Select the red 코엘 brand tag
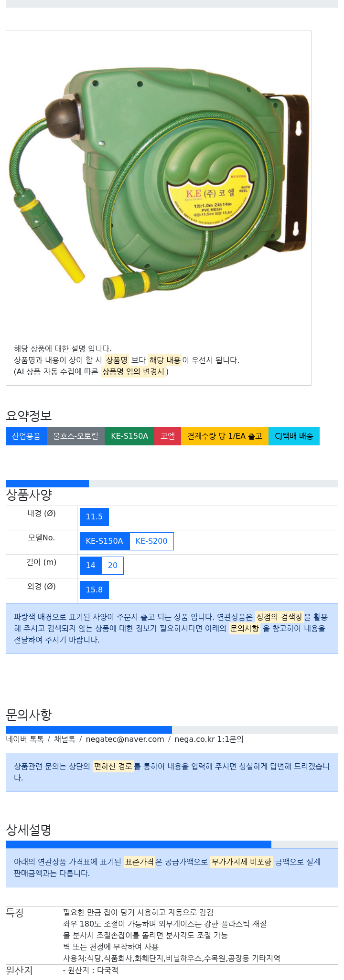This screenshot has width=344, height=980. [x=168, y=436]
